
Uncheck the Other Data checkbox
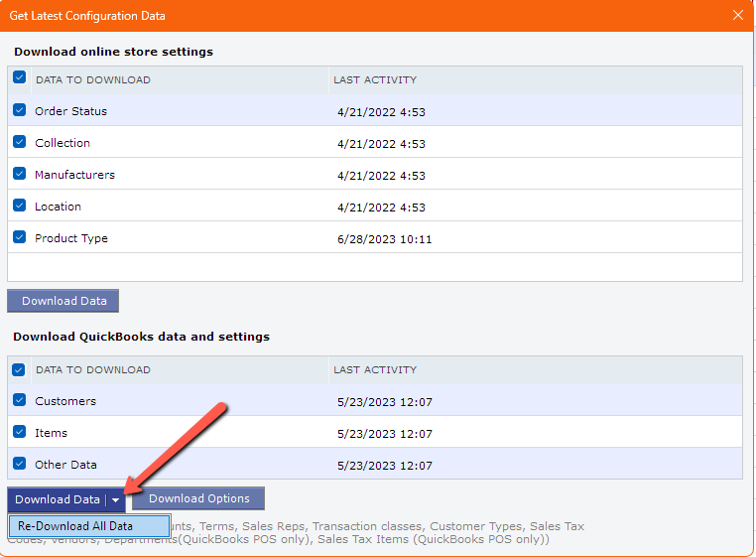coord(20,464)
